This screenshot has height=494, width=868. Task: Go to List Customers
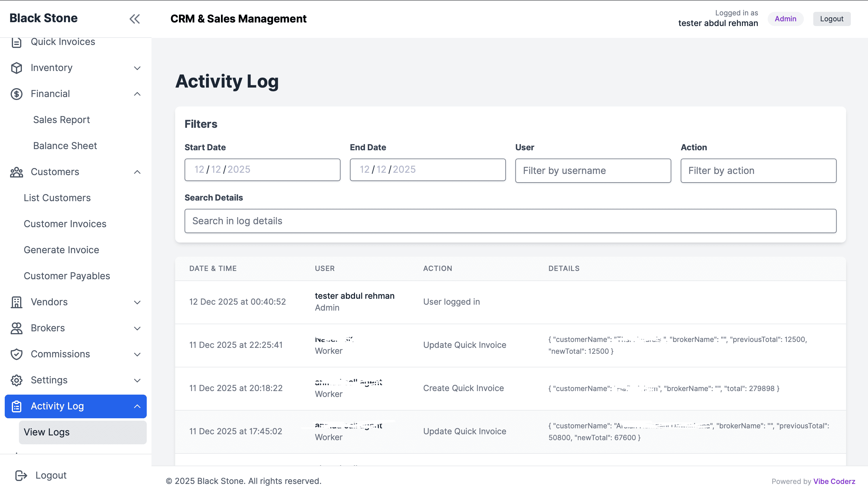(57, 198)
